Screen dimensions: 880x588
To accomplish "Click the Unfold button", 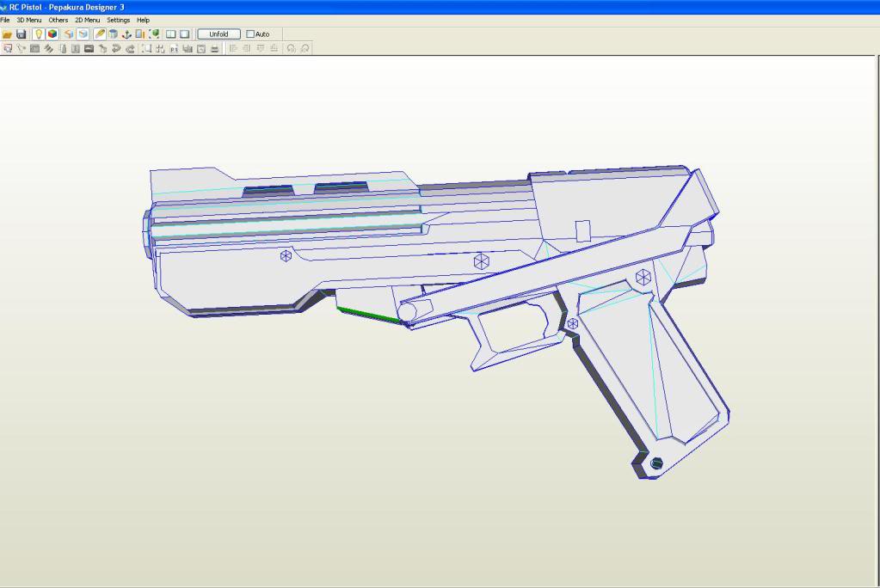I will (x=218, y=34).
